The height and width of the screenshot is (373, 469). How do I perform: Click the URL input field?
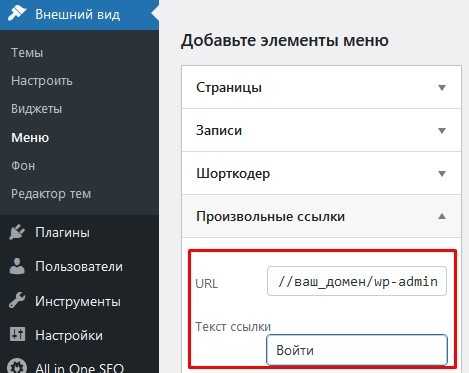click(357, 281)
